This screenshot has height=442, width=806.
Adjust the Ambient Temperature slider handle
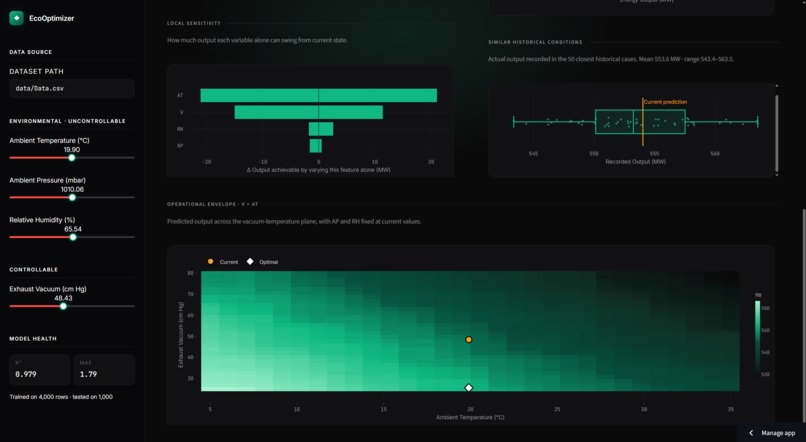point(72,158)
